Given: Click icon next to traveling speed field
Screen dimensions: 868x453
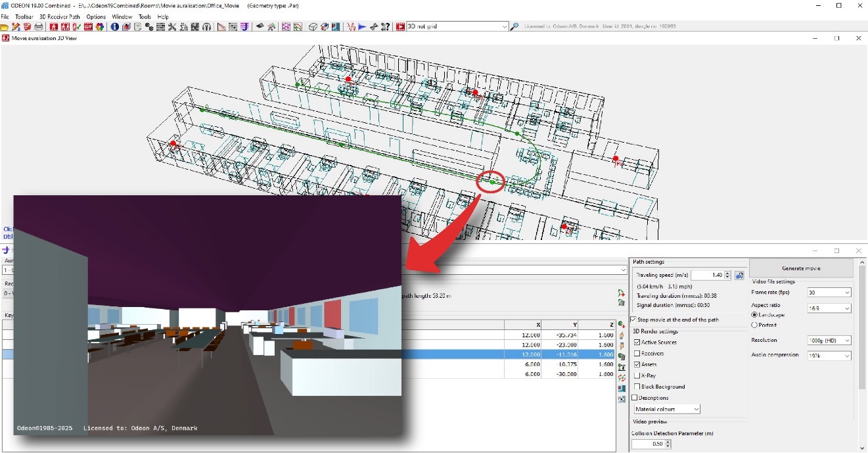Looking at the screenshot, I should (739, 275).
